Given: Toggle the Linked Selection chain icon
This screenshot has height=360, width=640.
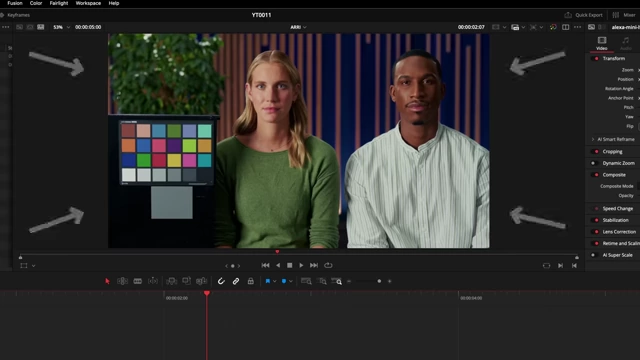Looking at the screenshot, I should (236, 281).
